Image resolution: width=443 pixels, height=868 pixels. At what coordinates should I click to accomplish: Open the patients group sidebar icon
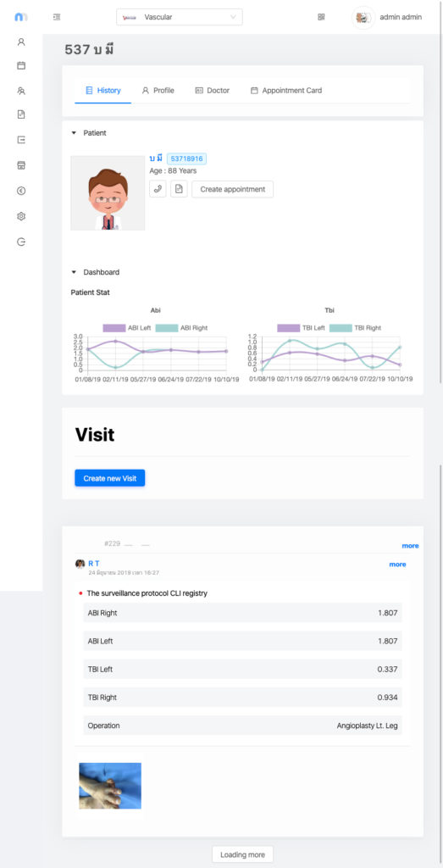(21, 90)
